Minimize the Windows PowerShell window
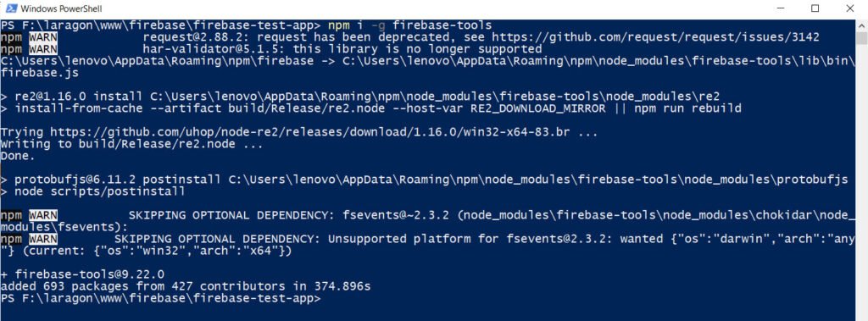The height and width of the screenshot is (321, 868). pyautogui.click(x=780, y=8)
